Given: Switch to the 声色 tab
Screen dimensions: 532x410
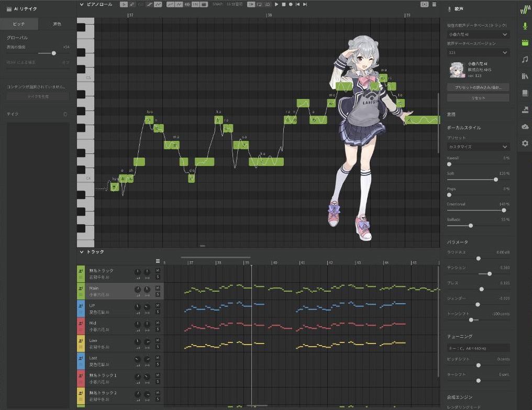Looking at the screenshot, I should click(x=57, y=24).
